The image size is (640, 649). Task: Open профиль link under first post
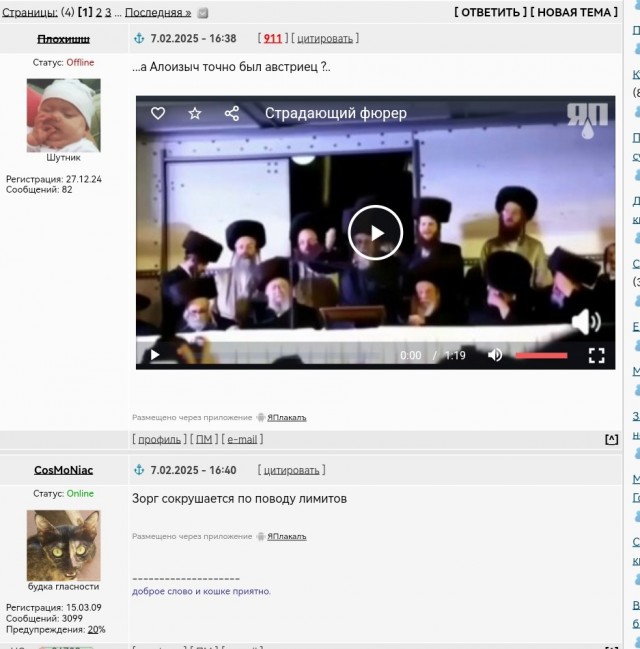point(159,439)
